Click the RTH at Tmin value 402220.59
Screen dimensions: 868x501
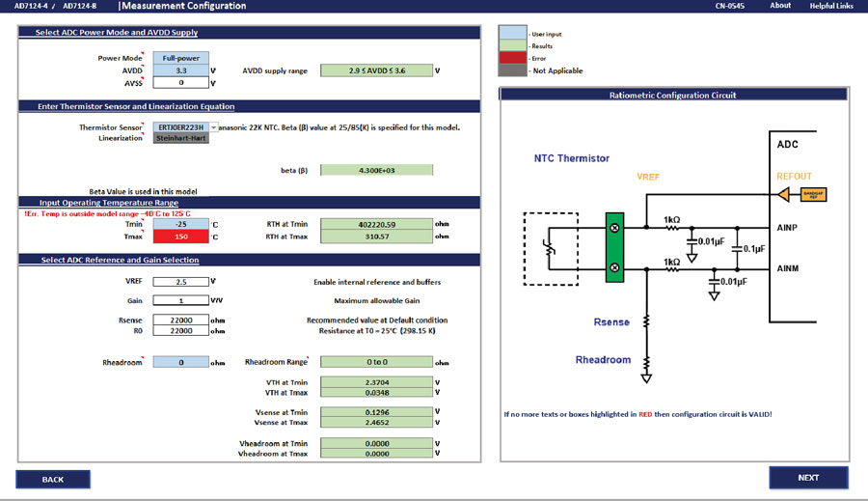click(x=376, y=224)
